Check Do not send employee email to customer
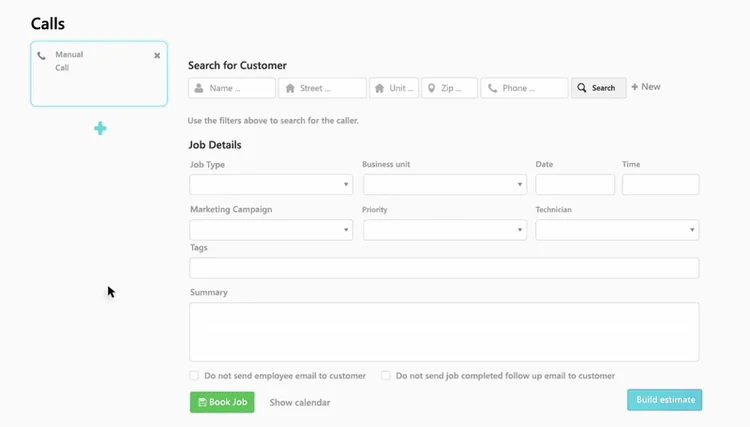This screenshot has width=750, height=427. [x=194, y=375]
